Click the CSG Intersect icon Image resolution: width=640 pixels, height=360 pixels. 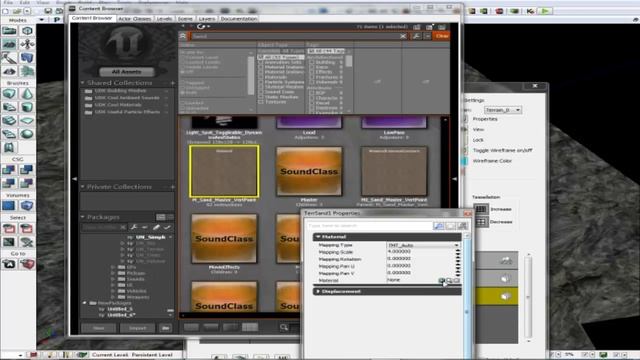(9, 183)
